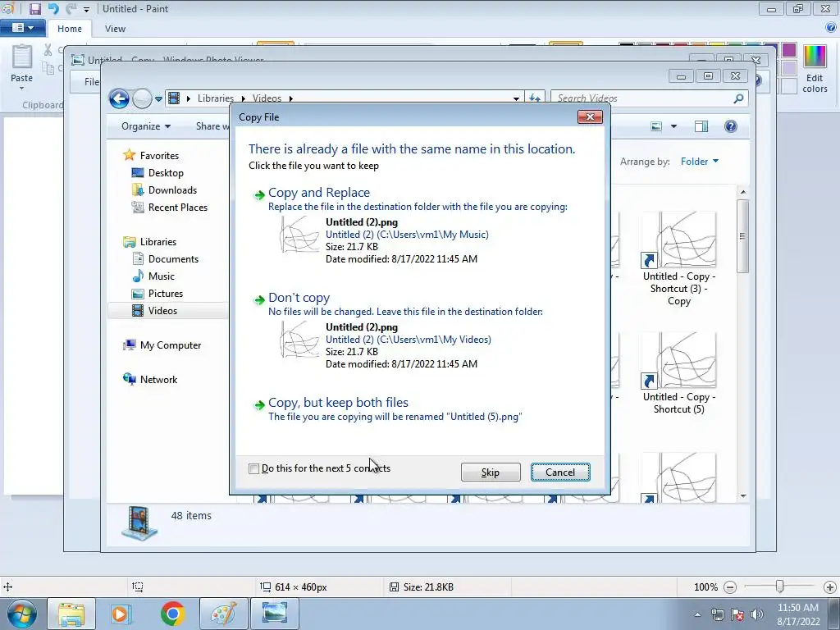Open the Arrange by Folder dropdown
The image size is (840, 630).
[x=700, y=162]
